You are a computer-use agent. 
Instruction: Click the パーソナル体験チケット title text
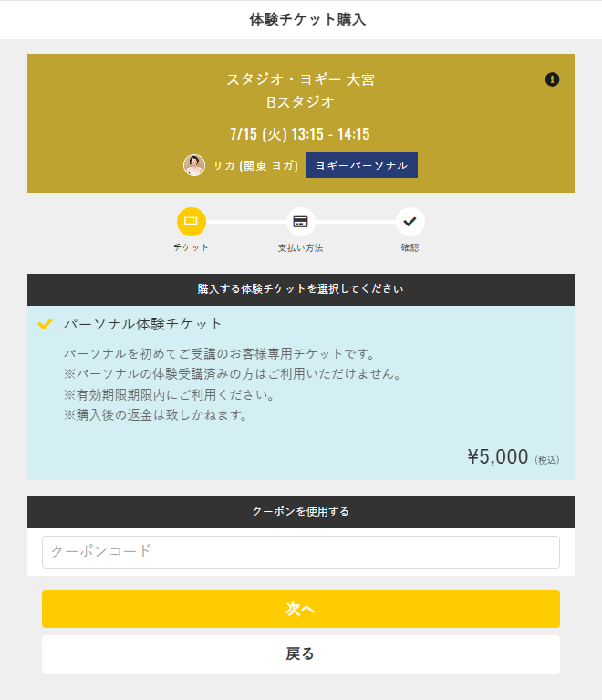[x=143, y=324]
